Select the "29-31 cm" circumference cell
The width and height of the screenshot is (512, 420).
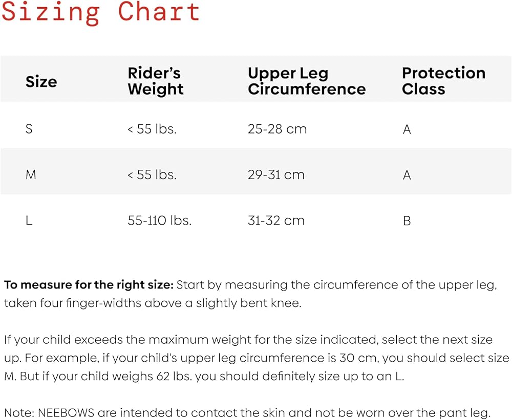[x=276, y=175]
